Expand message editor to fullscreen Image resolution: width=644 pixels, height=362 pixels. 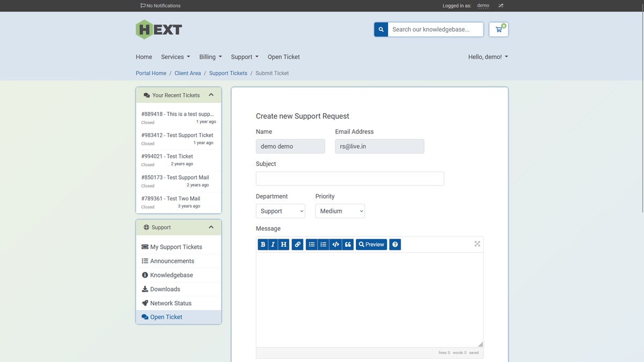477,244
